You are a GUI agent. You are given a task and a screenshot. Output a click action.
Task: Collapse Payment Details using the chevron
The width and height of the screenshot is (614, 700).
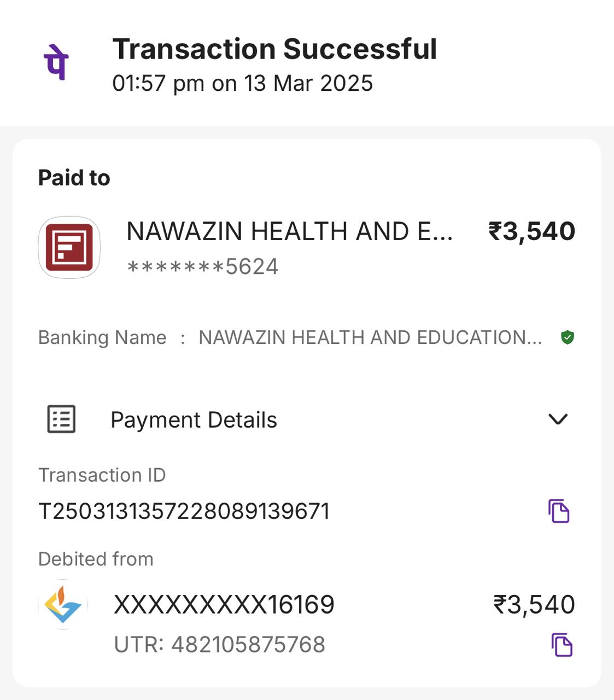558,419
